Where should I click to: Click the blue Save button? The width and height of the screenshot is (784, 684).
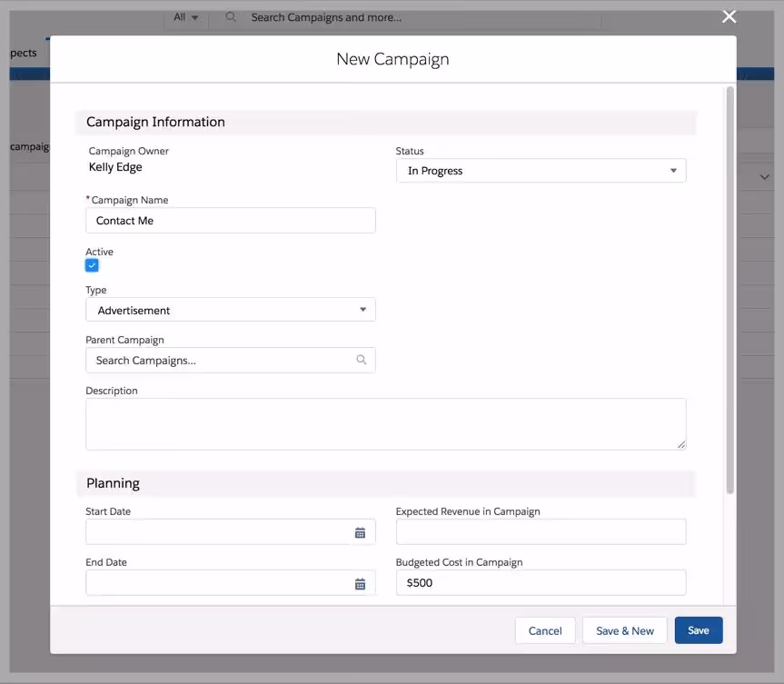[699, 630]
